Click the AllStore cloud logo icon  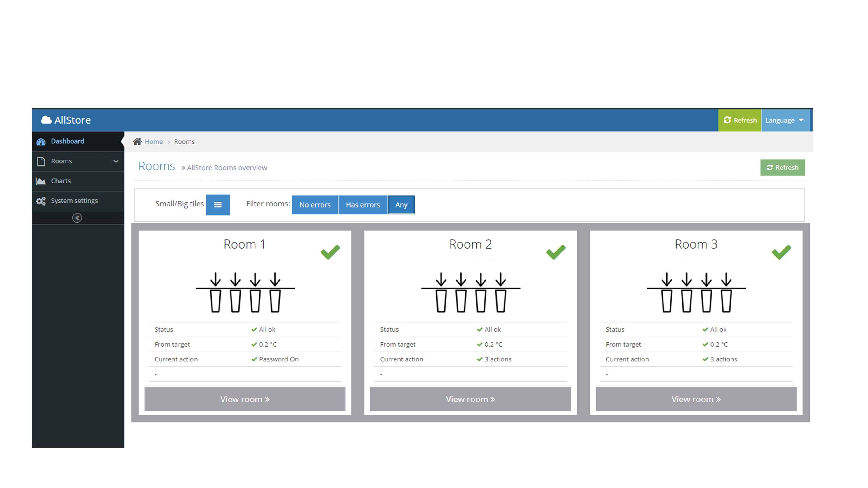pyautogui.click(x=46, y=120)
